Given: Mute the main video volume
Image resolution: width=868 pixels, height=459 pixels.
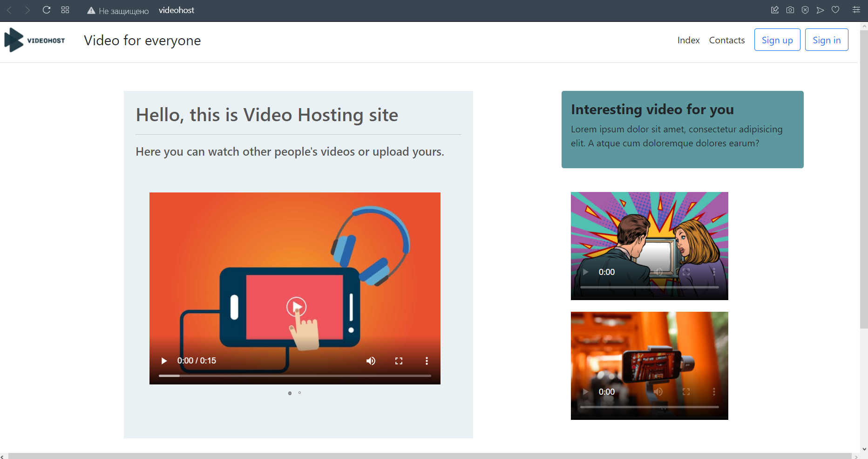Looking at the screenshot, I should tap(371, 361).
